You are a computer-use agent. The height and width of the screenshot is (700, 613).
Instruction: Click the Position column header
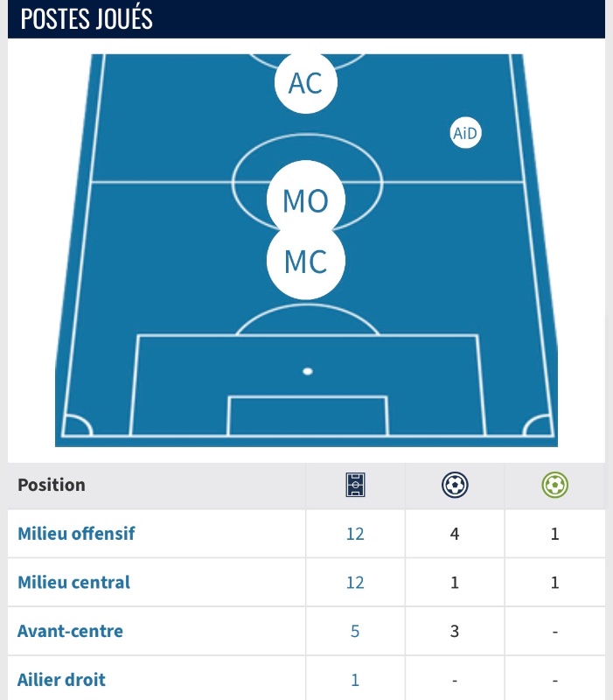tap(52, 485)
